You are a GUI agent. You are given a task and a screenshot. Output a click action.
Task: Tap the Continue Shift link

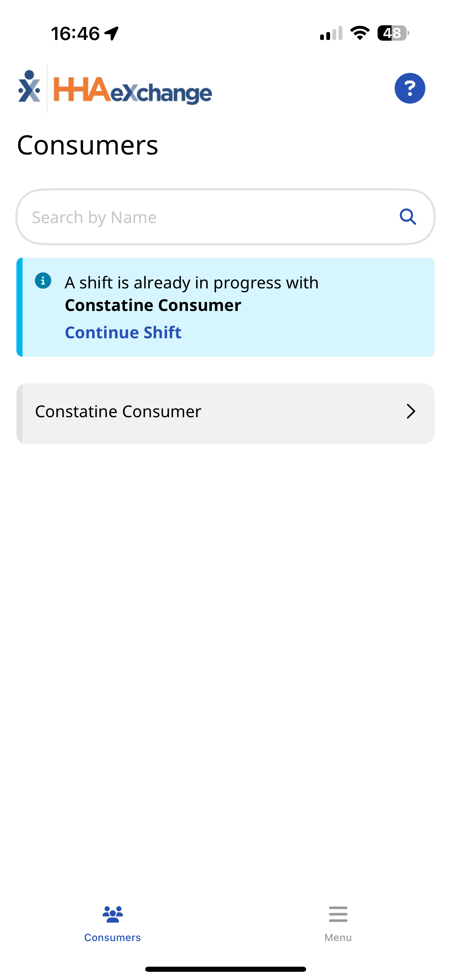coord(123,332)
